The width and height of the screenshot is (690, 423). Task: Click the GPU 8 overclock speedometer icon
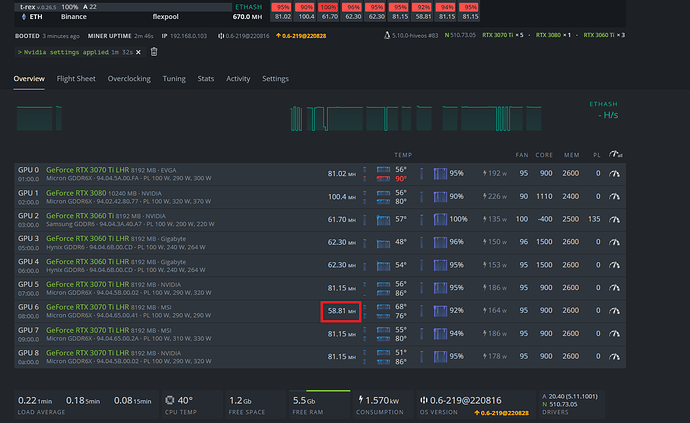pos(614,357)
